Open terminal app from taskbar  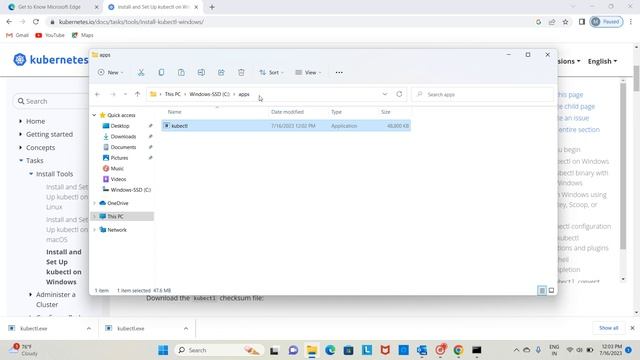click(477, 350)
